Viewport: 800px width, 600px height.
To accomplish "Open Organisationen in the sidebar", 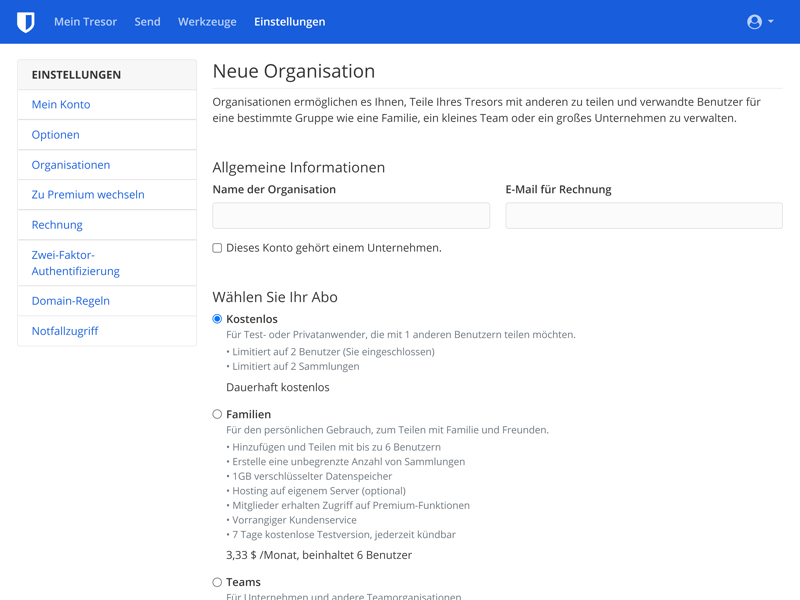I will click(x=71, y=165).
